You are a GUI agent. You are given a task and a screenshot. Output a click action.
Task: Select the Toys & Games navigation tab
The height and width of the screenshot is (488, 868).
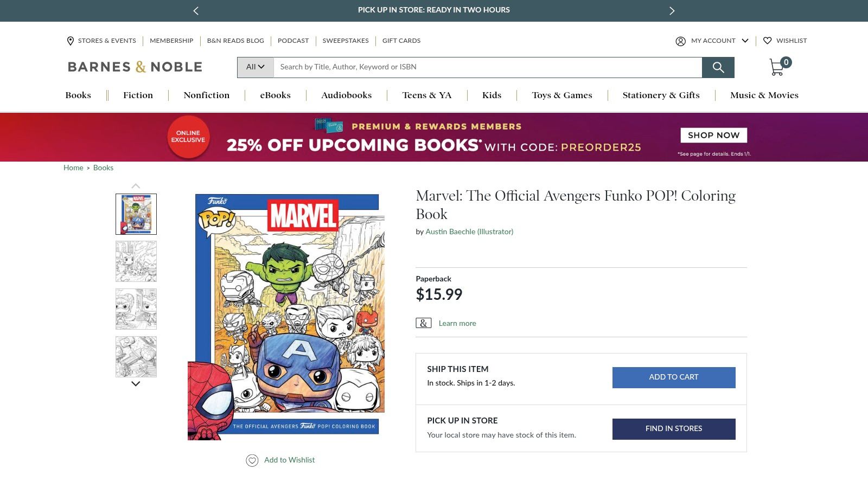click(561, 95)
